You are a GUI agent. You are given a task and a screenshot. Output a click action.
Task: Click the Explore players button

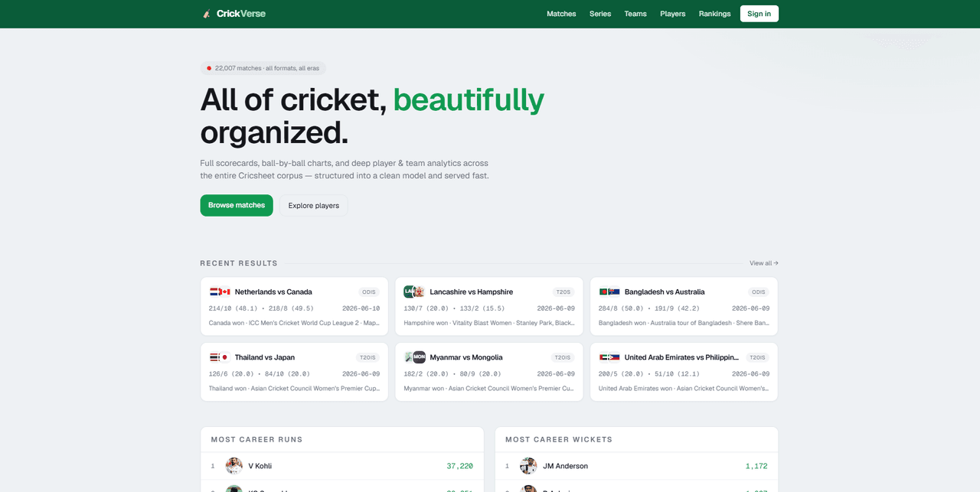point(314,205)
